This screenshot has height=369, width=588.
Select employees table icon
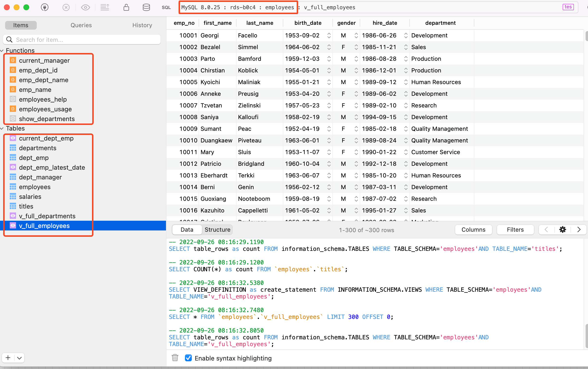pos(13,187)
